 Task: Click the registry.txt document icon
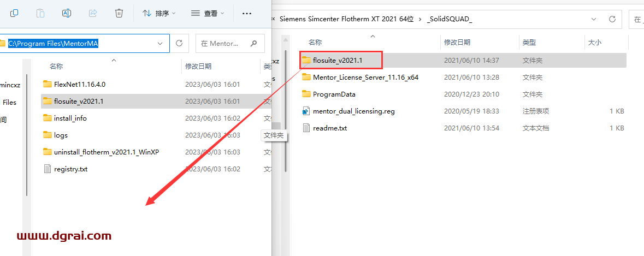48,169
